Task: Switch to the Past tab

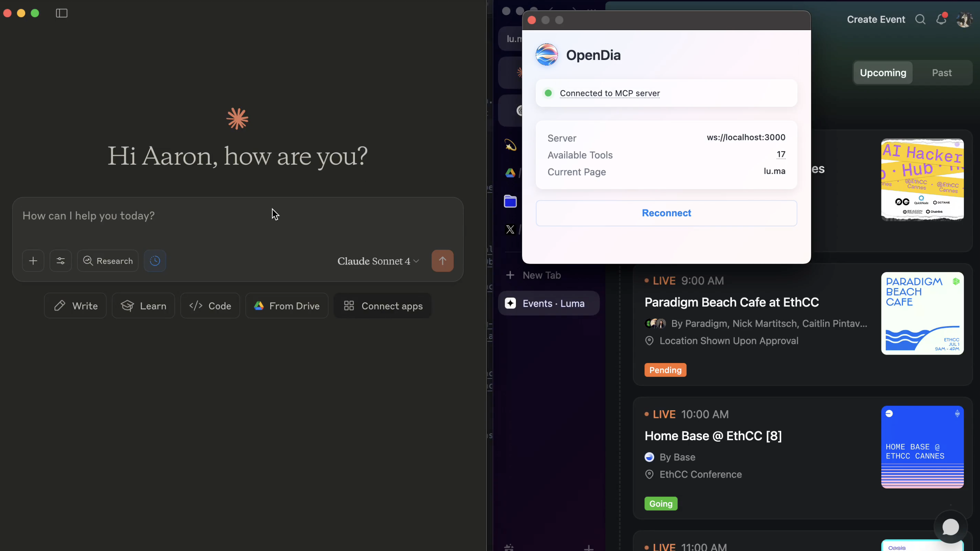Action: pyautogui.click(x=942, y=73)
